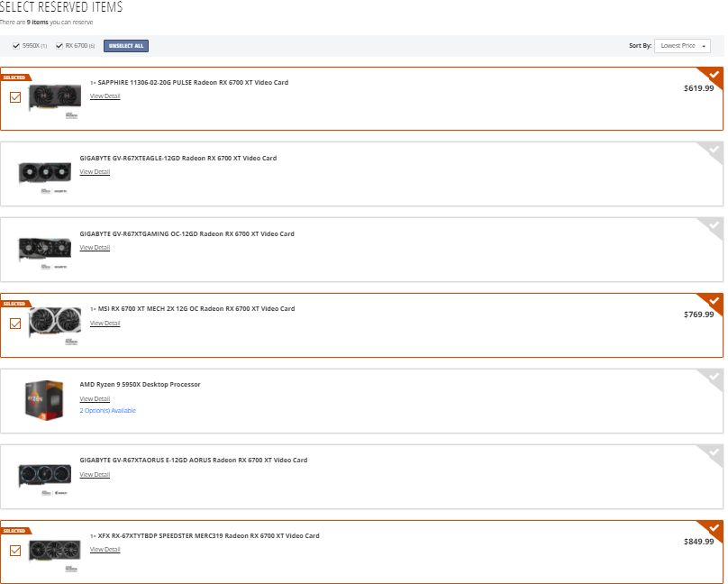
Task: Click the SELECTED badge on MSI card
Action: click(x=15, y=304)
